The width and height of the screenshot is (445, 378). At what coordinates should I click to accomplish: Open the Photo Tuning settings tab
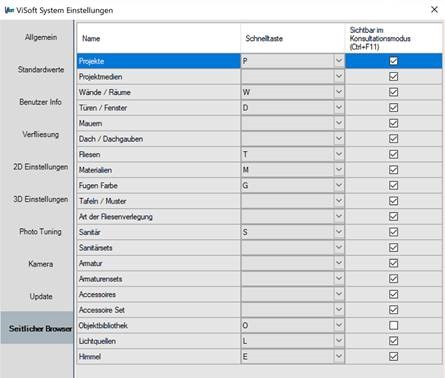pyautogui.click(x=40, y=231)
